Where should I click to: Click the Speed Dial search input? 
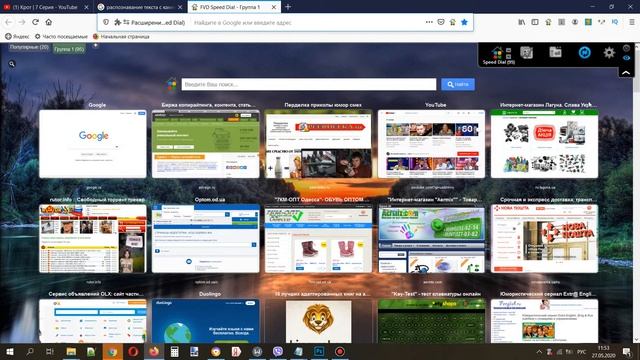tap(309, 84)
